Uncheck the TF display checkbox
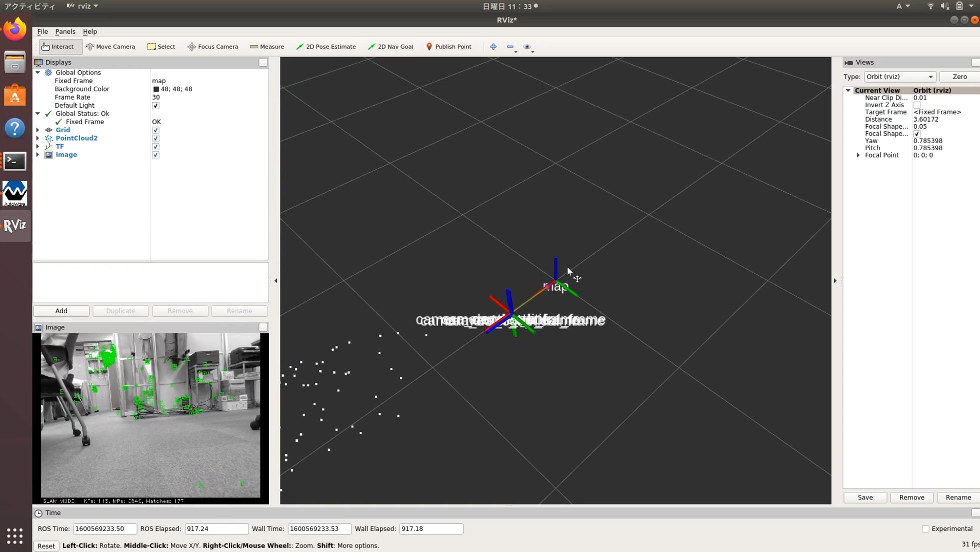This screenshot has width=980, height=552. pos(155,147)
